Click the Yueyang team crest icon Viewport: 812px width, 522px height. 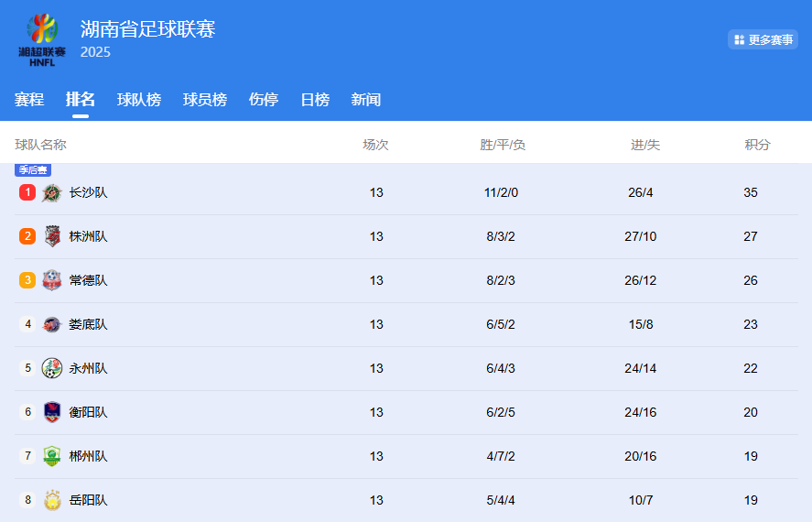click(x=52, y=500)
